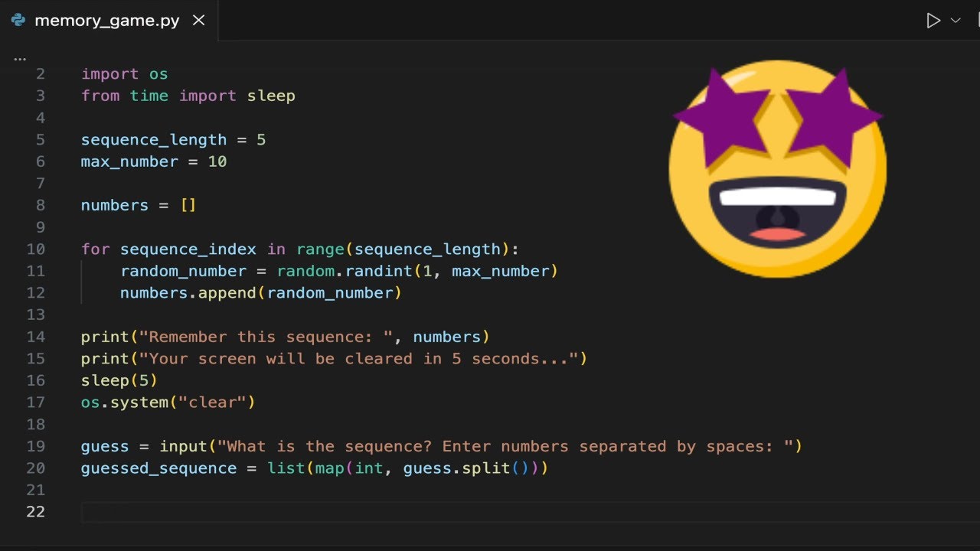Close the memory_game.py tab
This screenshot has height=551, width=980.
click(198, 21)
